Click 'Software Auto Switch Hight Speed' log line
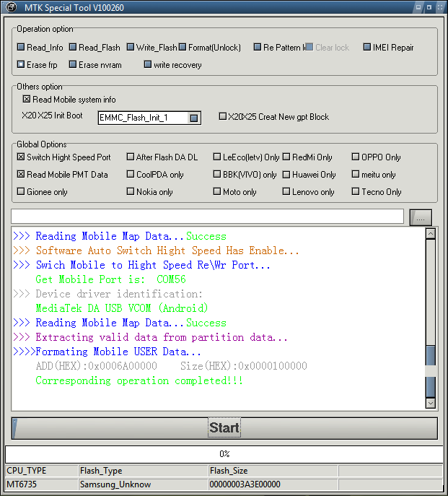 pos(156,251)
